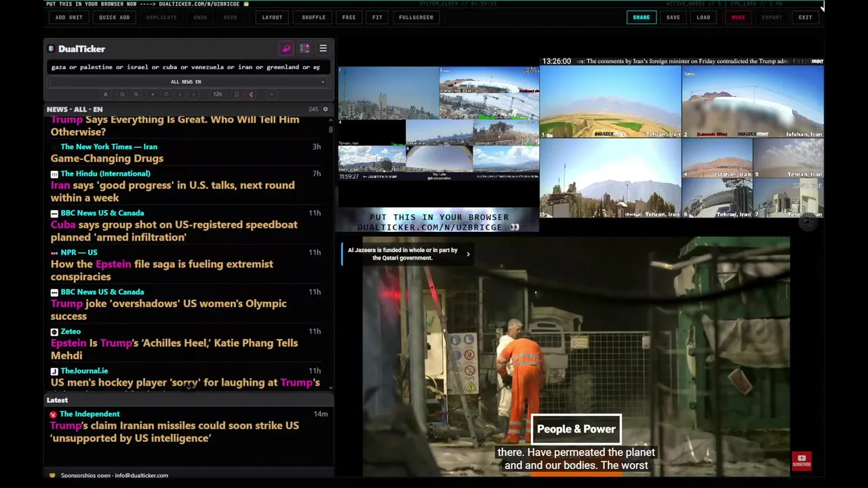This screenshot has height=488, width=868.
Task: Collapse the toolbar with the chevron-up icon
Action: tap(271, 94)
